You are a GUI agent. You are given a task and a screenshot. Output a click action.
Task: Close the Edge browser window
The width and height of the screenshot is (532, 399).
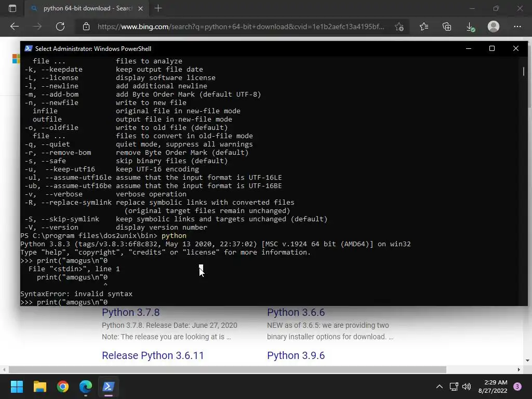click(520, 8)
